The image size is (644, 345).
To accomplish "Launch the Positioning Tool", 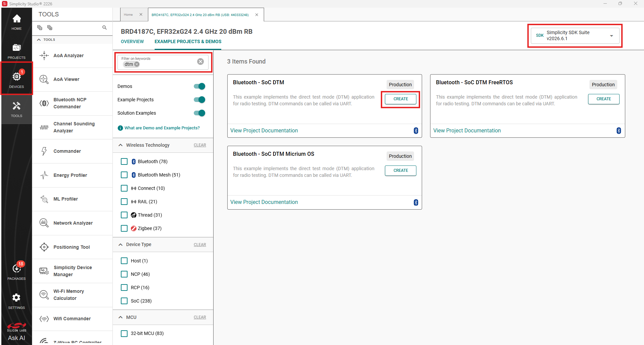I will click(72, 247).
